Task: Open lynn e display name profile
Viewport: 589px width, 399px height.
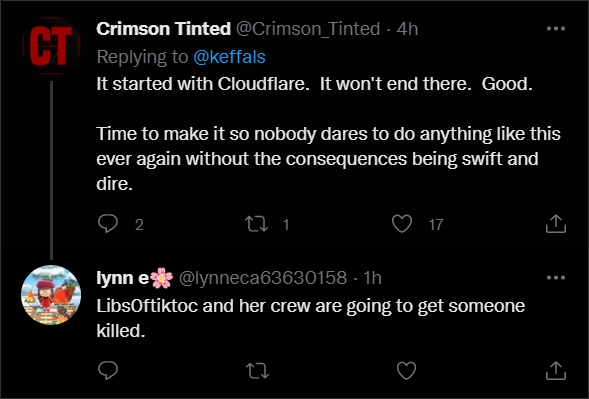Action: (x=134, y=278)
